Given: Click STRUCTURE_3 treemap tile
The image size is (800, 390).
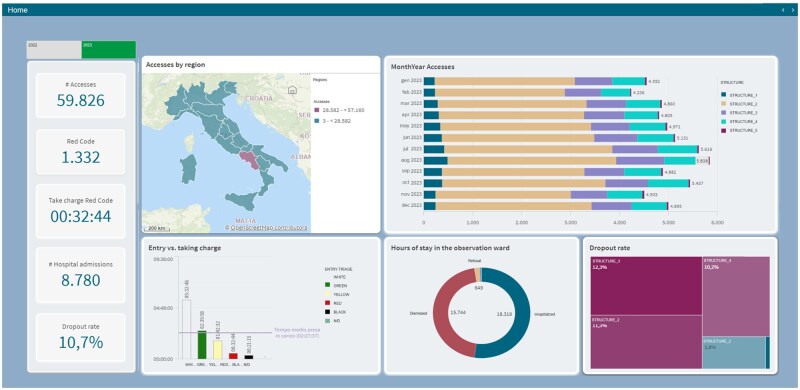Looking at the screenshot, I should tap(646, 285).
